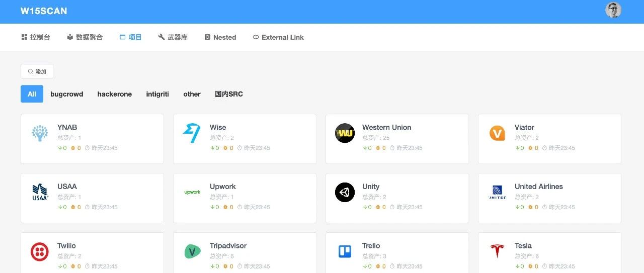Click YNAB's green download arrow count

click(x=62, y=148)
